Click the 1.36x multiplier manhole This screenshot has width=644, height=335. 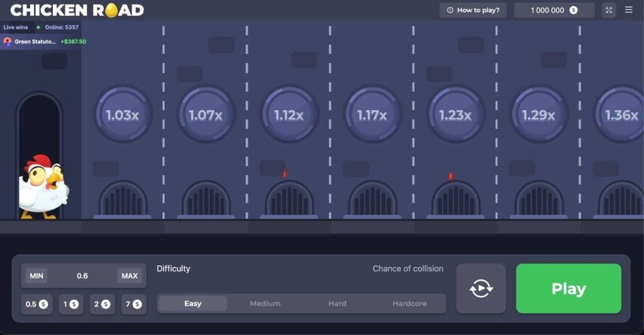click(x=621, y=115)
